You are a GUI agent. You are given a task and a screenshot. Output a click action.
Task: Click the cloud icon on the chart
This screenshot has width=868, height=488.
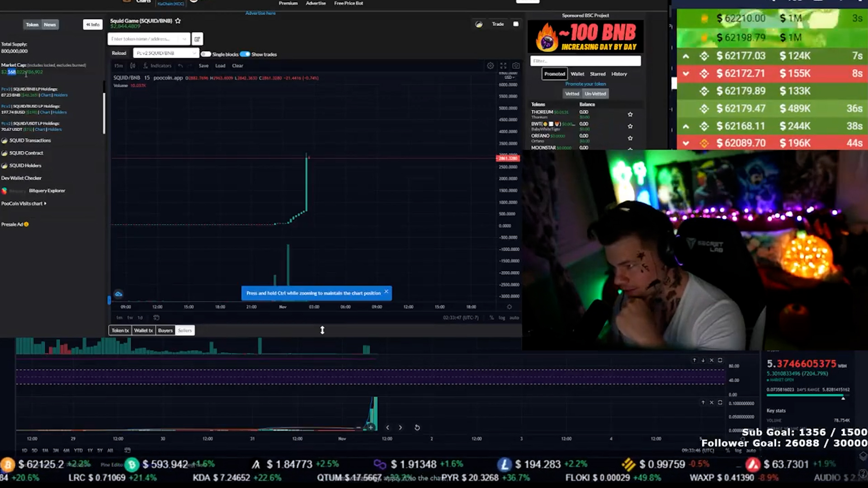pyautogui.click(x=118, y=294)
